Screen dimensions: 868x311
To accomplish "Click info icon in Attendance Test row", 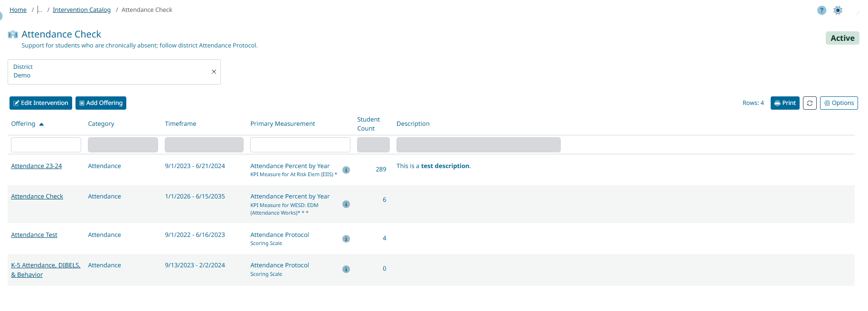I will tap(346, 239).
